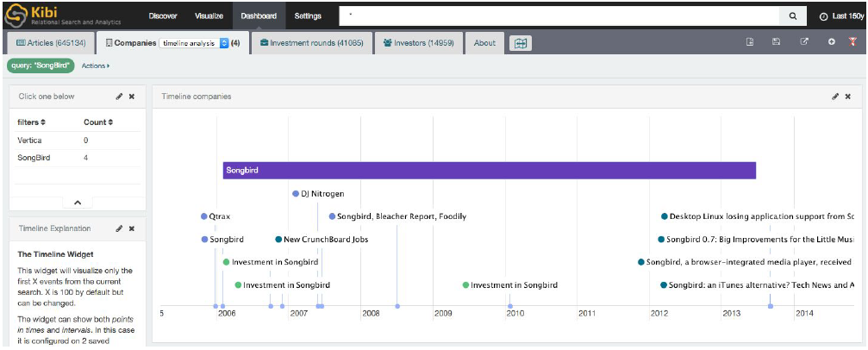
Task: Open the Discover section
Action: point(162,16)
